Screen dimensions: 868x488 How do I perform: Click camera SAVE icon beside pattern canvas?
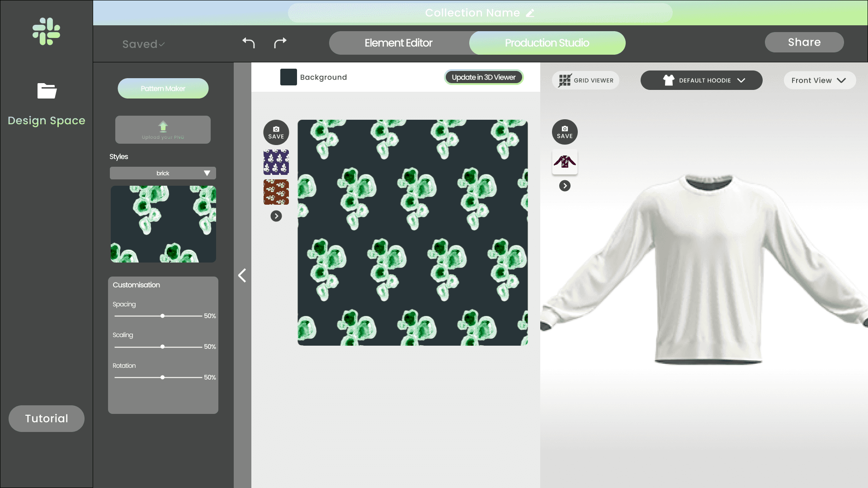click(276, 132)
